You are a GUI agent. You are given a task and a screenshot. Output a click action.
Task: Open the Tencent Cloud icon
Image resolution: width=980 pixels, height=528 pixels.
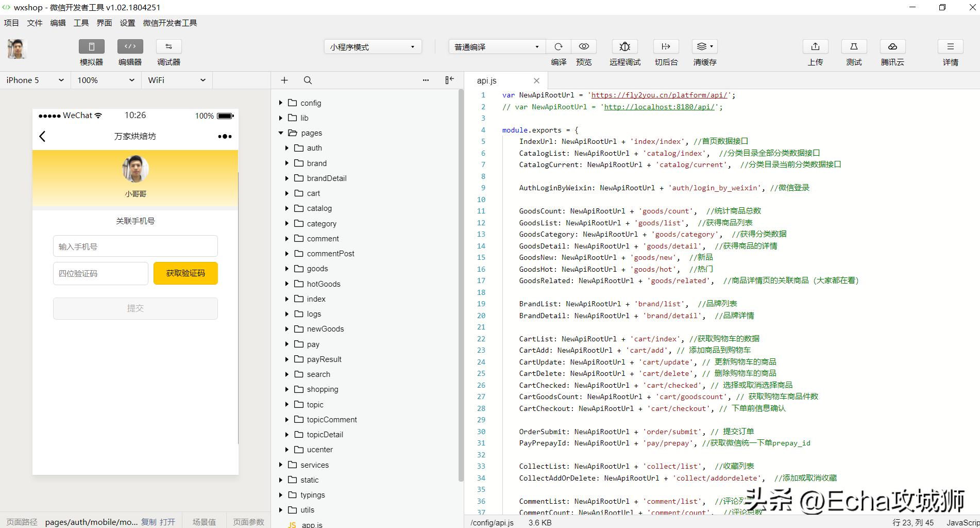892,47
